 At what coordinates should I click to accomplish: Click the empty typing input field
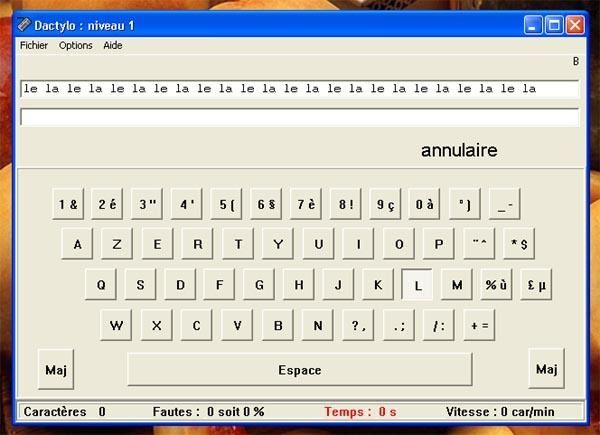tap(300, 117)
